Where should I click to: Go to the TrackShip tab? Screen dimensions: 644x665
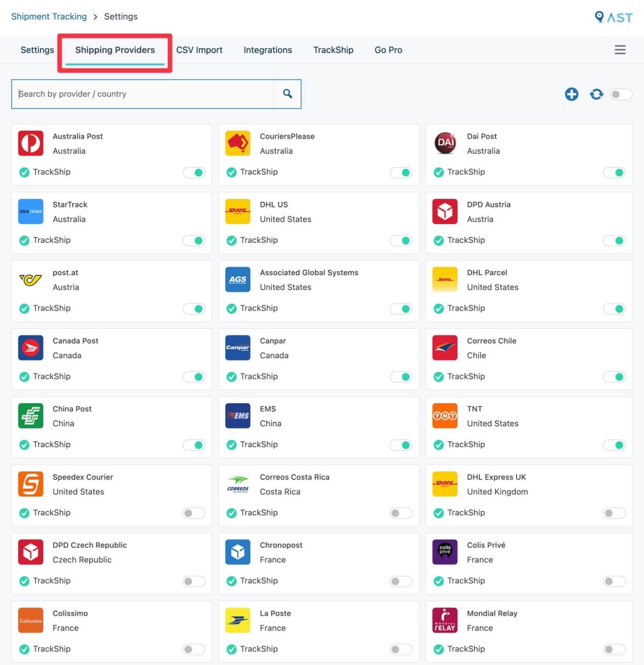pos(333,50)
